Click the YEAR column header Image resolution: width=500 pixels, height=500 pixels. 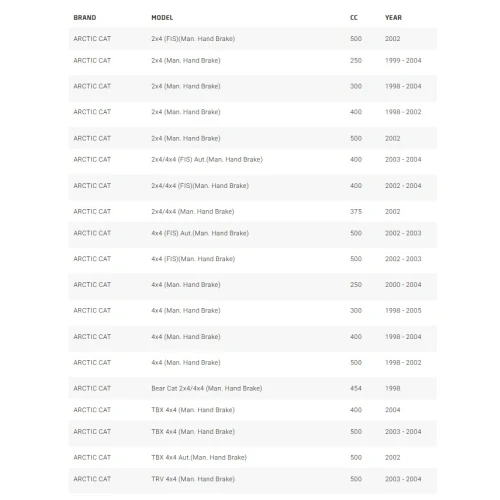[393, 18]
